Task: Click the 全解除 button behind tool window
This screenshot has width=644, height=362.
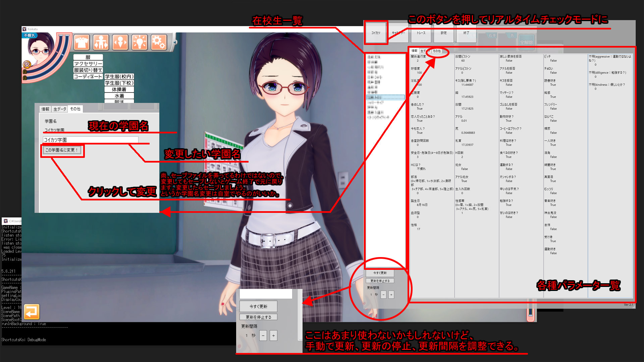Action: coord(527,42)
